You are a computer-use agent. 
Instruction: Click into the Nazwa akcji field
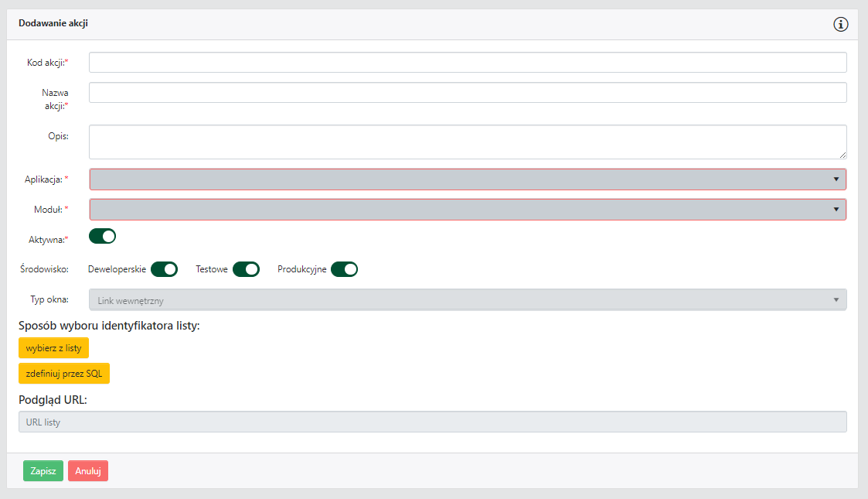coord(468,93)
